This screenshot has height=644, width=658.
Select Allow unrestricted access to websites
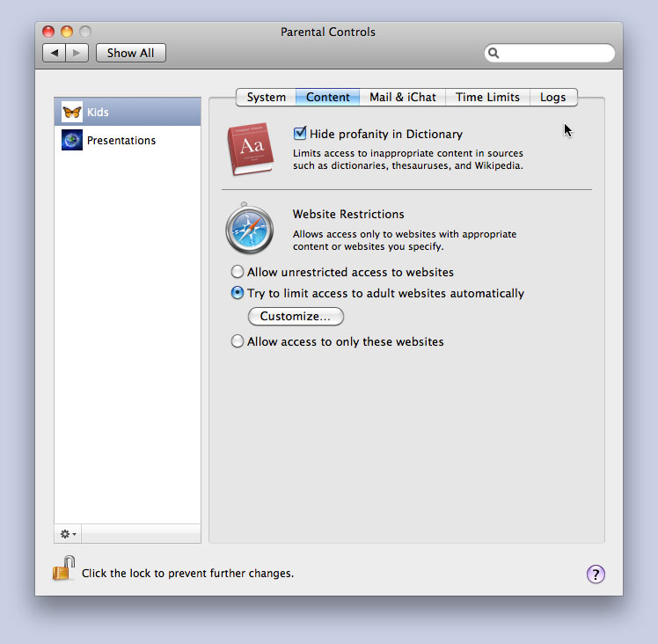click(238, 272)
